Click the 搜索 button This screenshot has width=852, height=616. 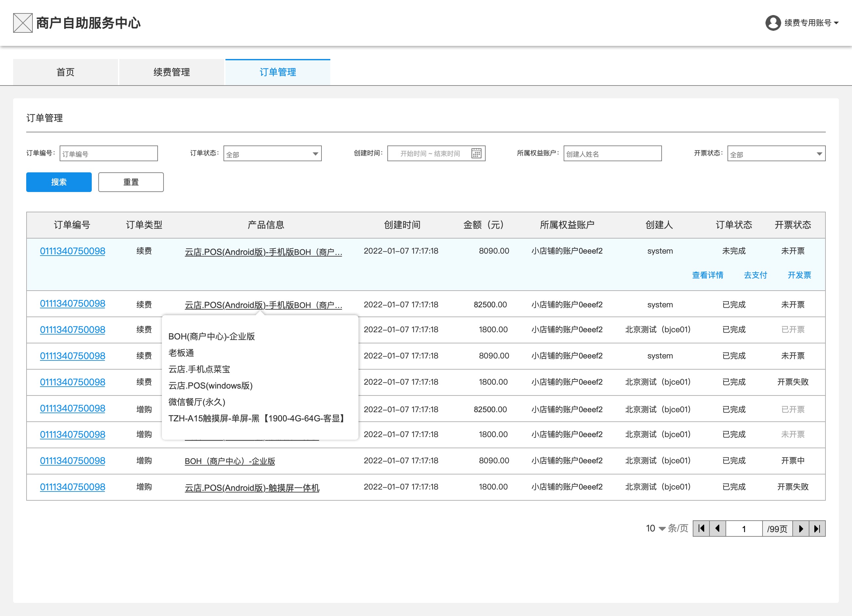tap(59, 182)
